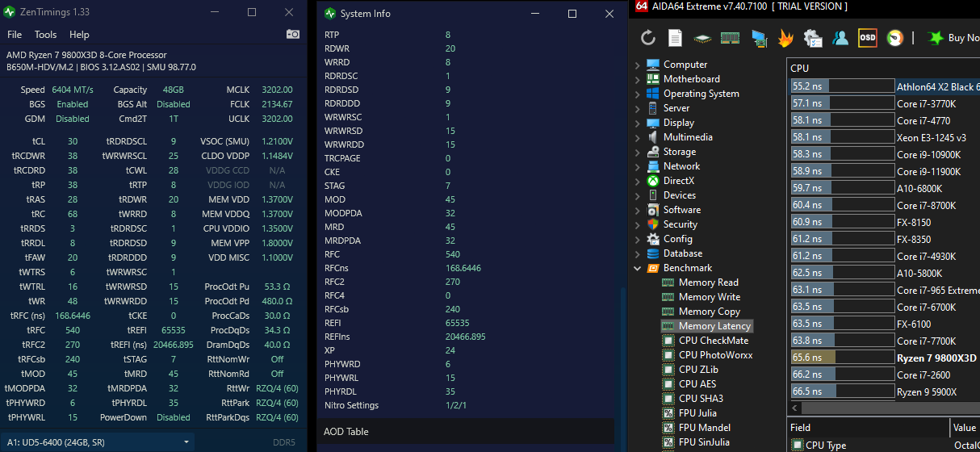
Task: Select the Ryzen 7 9800X3D result row
Action: point(884,358)
